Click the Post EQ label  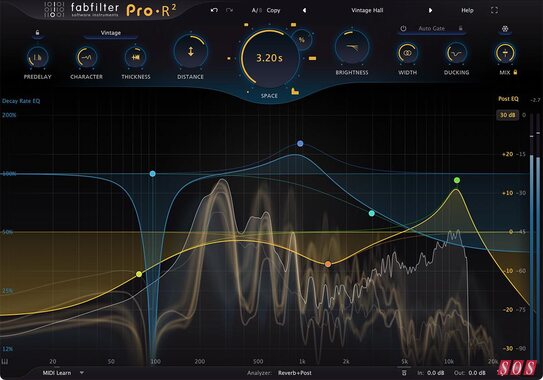508,99
